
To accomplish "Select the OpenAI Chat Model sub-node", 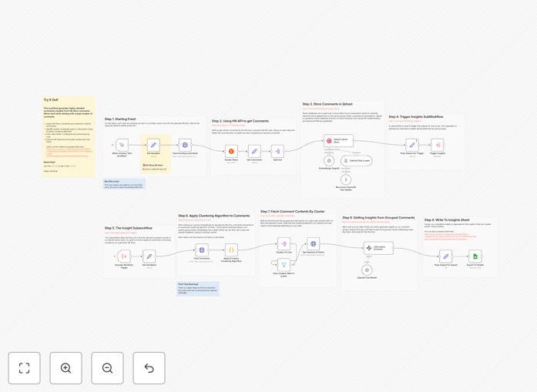I will (x=367, y=270).
